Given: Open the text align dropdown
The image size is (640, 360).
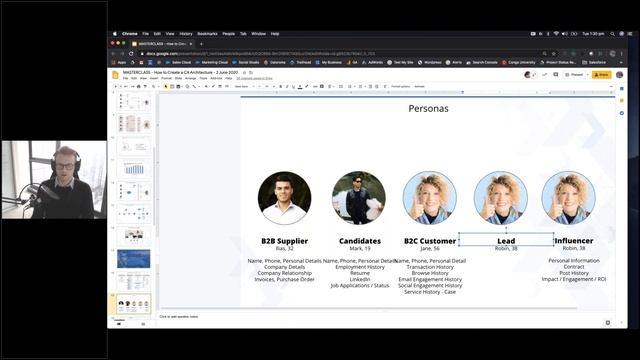Looking at the screenshot, I should click(331, 87).
